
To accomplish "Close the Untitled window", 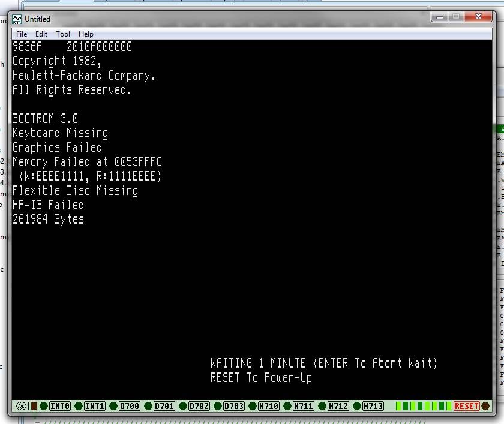I will (478, 16).
